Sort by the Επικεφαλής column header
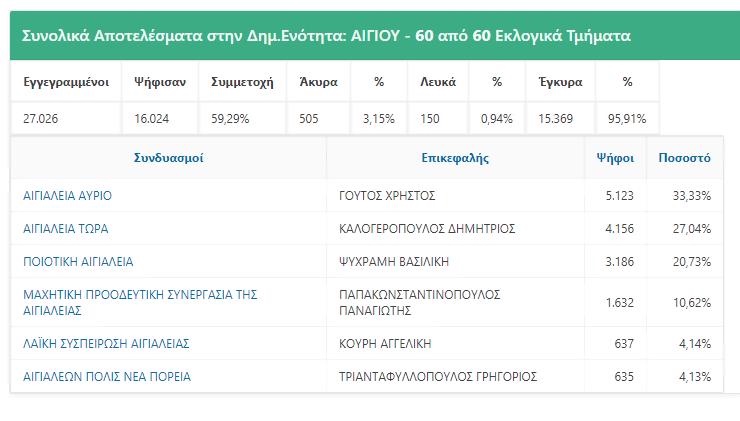Screen dimensions: 740x421 point(455,158)
